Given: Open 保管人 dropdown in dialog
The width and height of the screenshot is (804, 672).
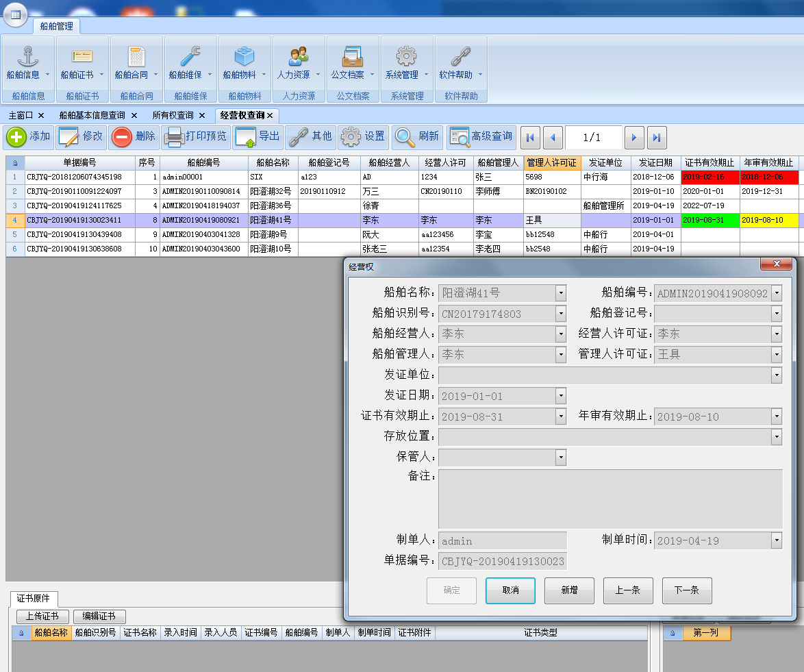Looking at the screenshot, I should click(561, 457).
